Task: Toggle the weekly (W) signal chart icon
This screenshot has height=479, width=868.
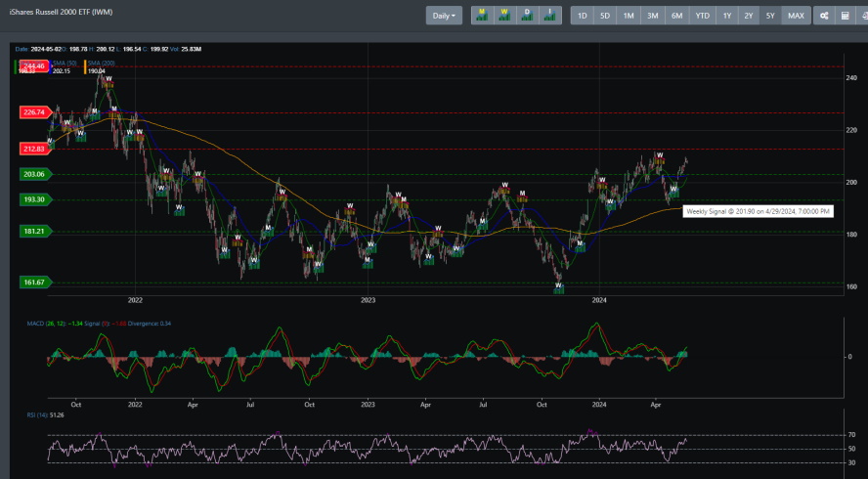Action: pyautogui.click(x=504, y=16)
